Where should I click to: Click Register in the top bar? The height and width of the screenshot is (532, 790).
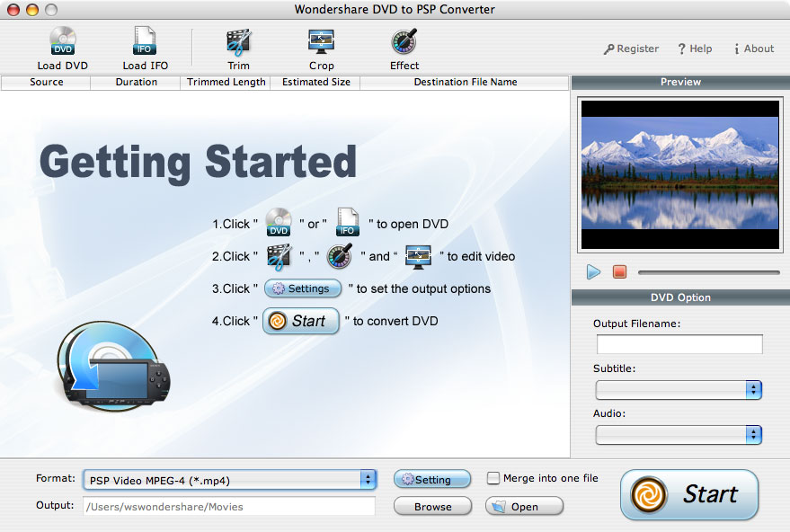tap(631, 49)
